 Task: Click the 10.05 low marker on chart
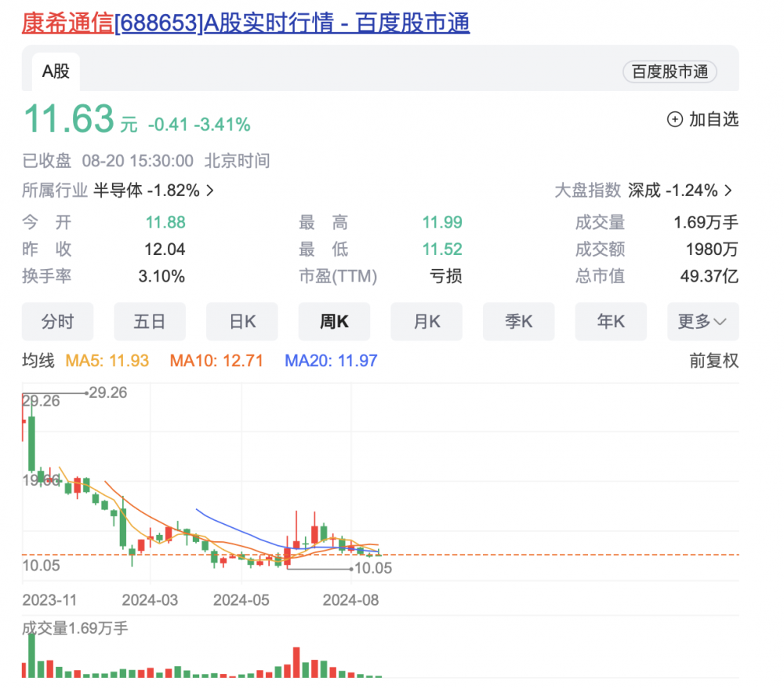coord(373,569)
